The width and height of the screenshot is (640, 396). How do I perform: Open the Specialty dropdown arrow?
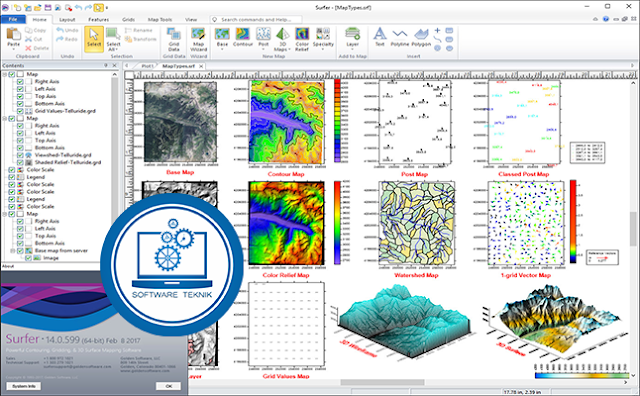pos(323,49)
